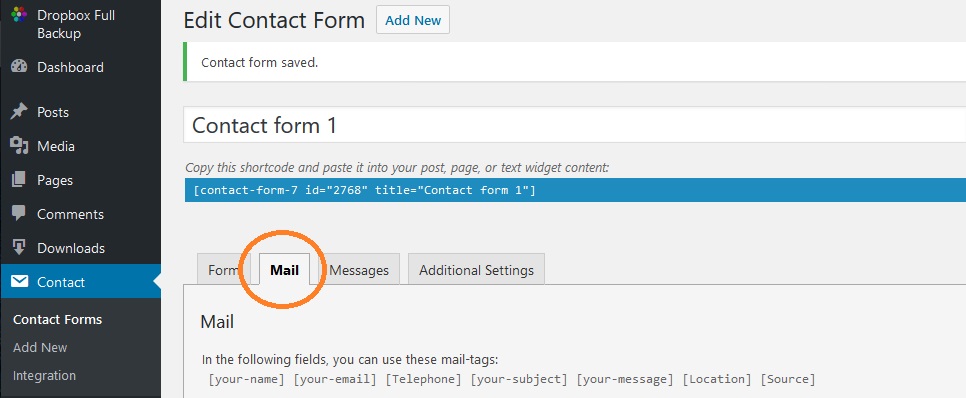Switch to the Messages tab
966x398 pixels.
(359, 270)
